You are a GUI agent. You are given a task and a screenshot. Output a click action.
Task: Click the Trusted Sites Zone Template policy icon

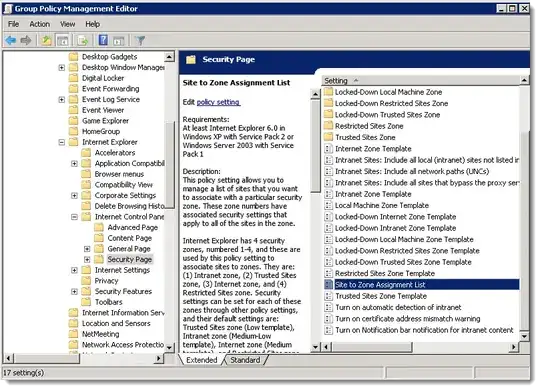tap(329, 296)
